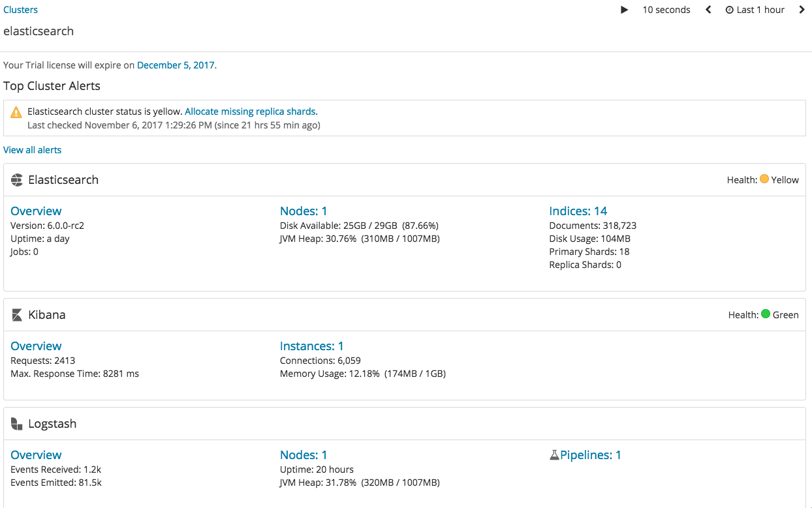This screenshot has width=812, height=508.
Task: Click the Requests: 2413 text
Action: point(43,361)
